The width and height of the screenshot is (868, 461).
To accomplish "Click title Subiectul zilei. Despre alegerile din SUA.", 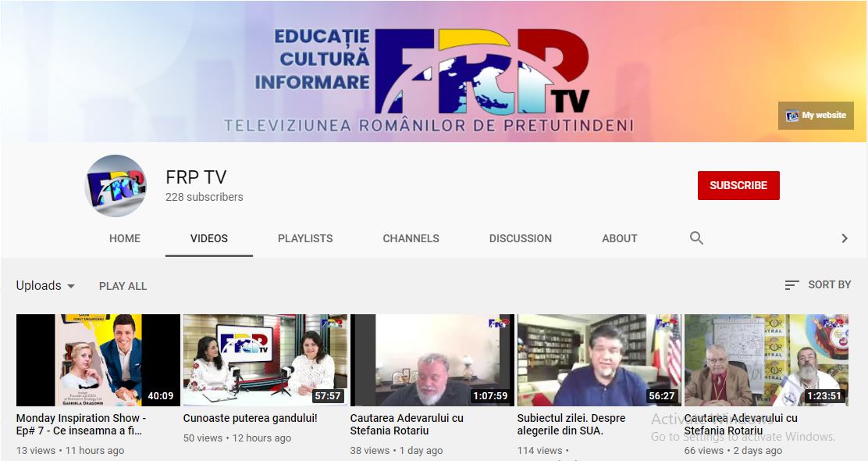I will (x=571, y=424).
